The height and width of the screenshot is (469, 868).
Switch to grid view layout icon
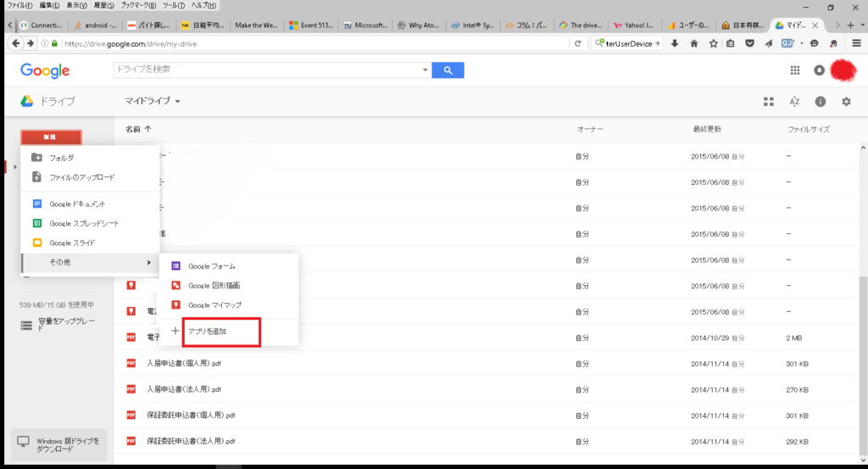[x=768, y=101]
